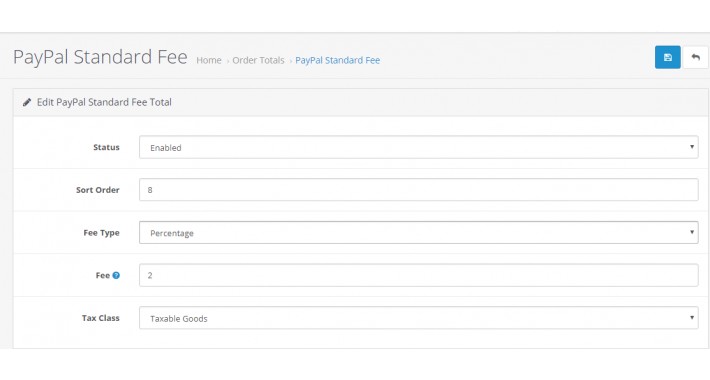
Task: Click the large PayPal Standard Fee page title
Action: coord(100,57)
